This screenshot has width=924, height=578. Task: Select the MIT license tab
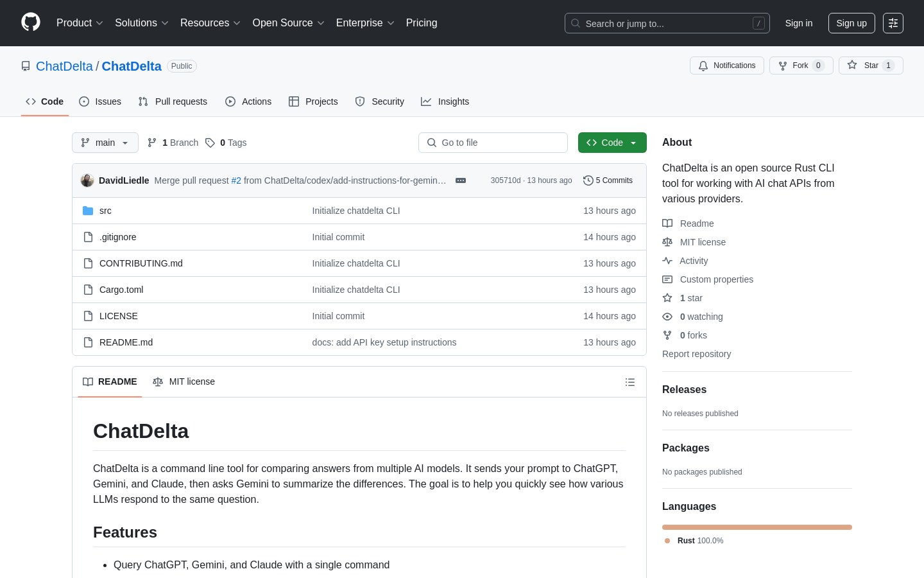point(184,381)
